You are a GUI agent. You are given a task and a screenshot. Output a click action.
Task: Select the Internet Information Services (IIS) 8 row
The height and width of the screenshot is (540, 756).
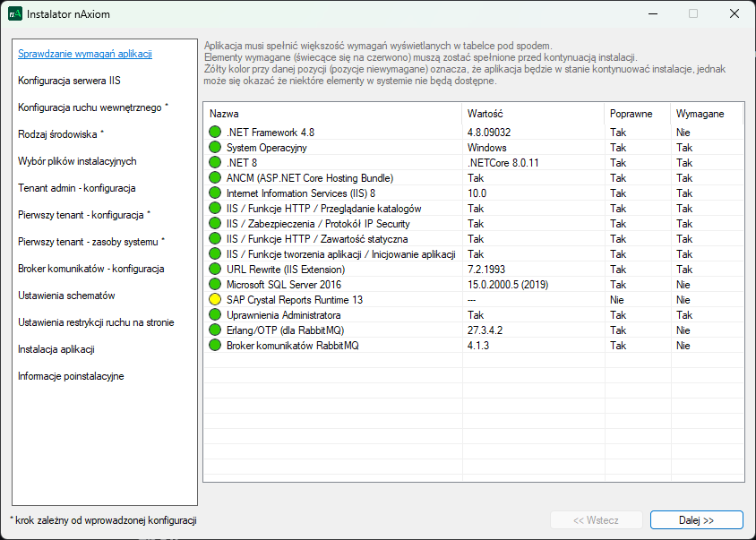click(x=300, y=193)
